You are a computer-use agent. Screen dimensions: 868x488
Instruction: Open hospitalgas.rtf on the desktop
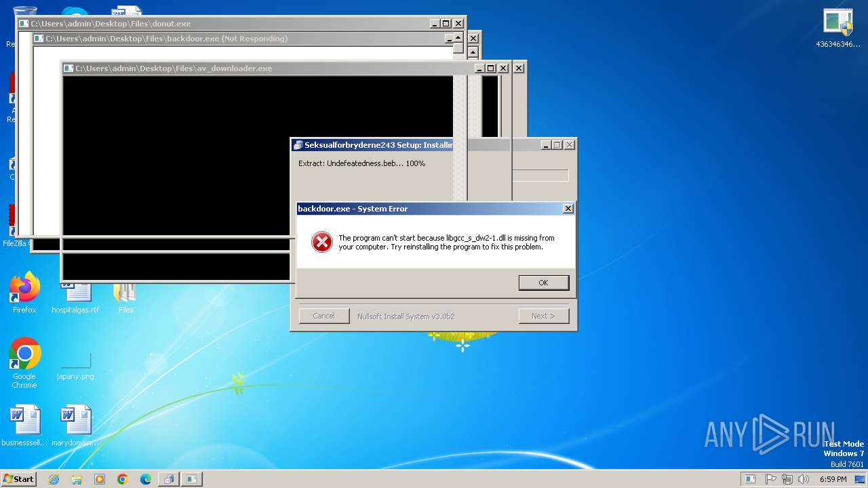point(75,298)
